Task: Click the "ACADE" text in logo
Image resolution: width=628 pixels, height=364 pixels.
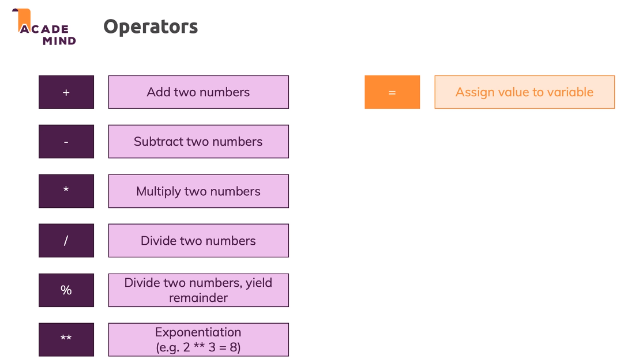Action: pyautogui.click(x=44, y=29)
